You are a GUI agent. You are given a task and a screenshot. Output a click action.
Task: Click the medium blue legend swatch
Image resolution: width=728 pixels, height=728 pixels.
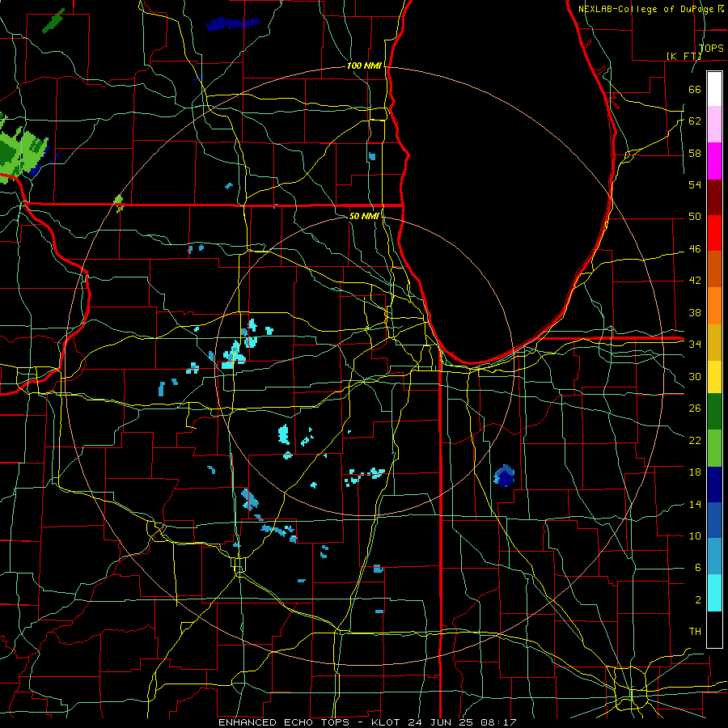coord(714,520)
